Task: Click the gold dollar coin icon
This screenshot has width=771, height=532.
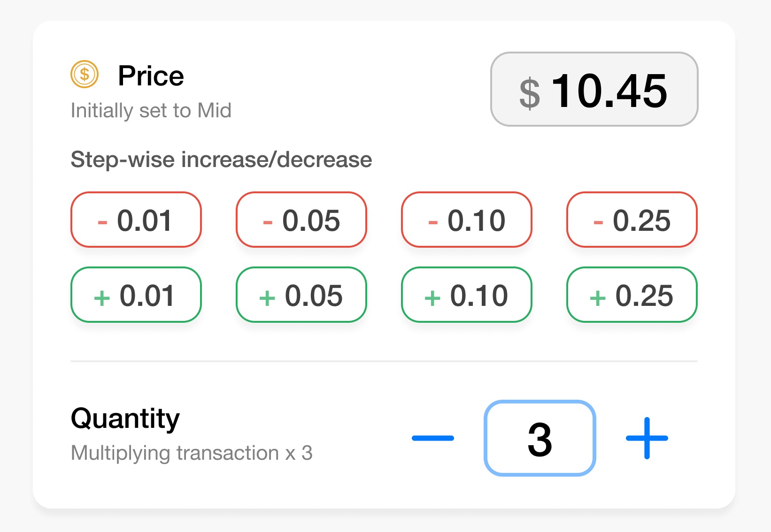Action: click(x=85, y=74)
